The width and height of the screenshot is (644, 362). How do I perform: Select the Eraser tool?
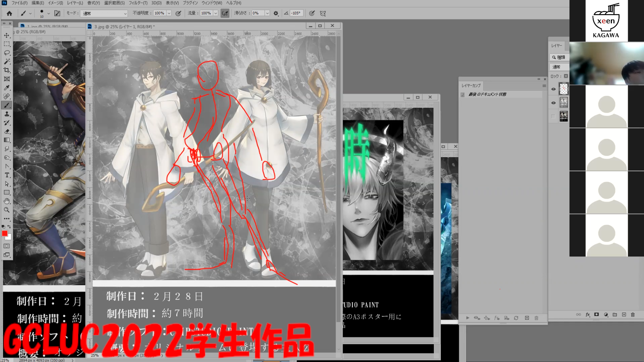[7, 131]
